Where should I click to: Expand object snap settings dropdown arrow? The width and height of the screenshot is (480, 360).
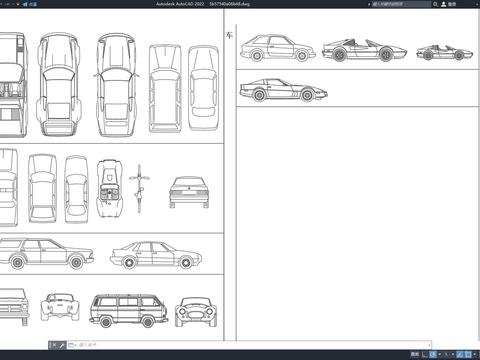point(475,354)
